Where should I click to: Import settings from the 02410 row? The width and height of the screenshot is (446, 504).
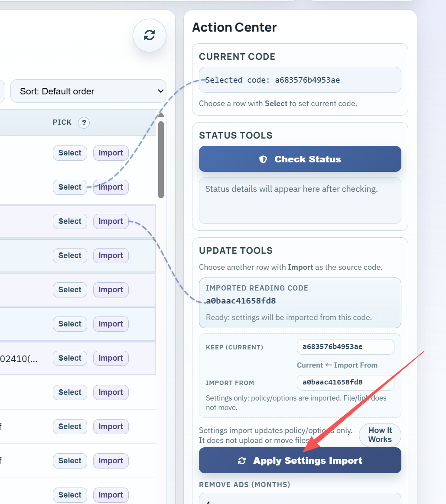[111, 358]
